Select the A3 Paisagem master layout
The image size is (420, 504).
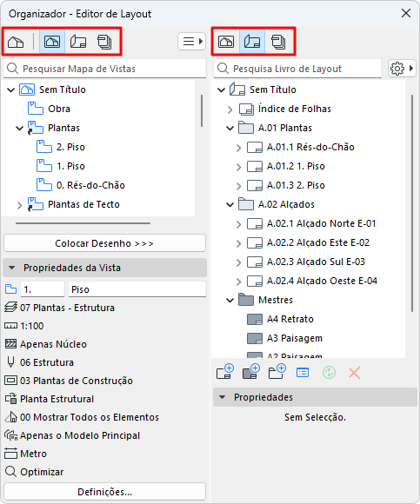pos(284,338)
